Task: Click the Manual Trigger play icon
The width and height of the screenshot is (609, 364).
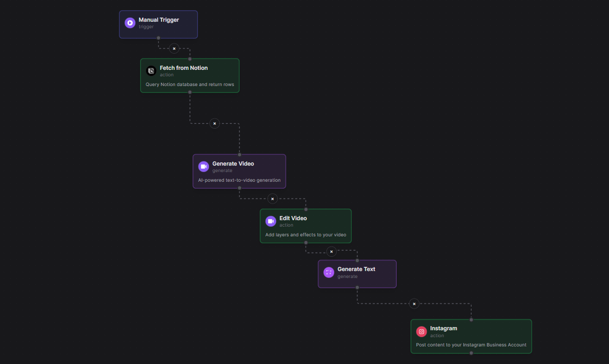Action: 130,23
